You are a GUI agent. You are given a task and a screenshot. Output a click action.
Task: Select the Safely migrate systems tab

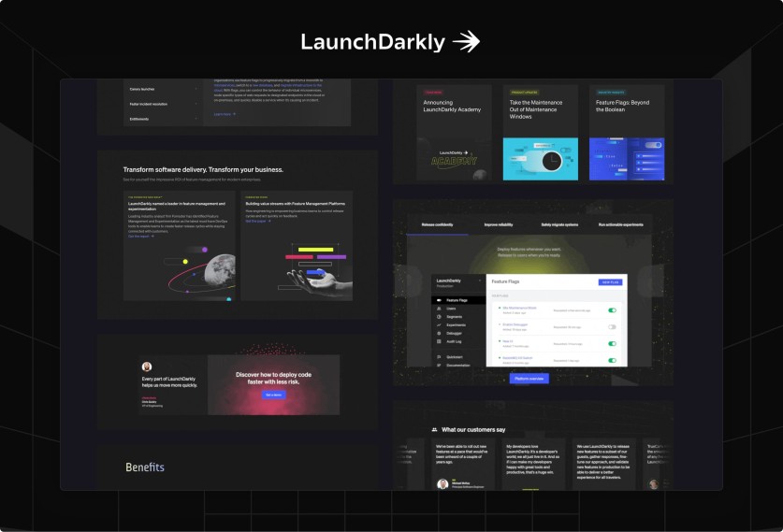(x=559, y=224)
